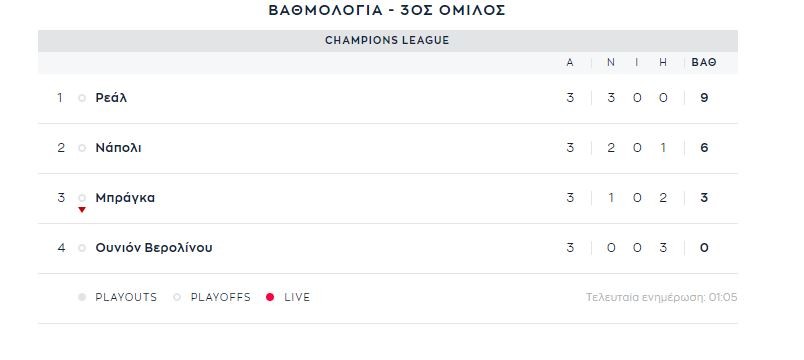Click the status circle next to Ουνιόν Βερολίνου
The height and width of the screenshot is (360, 804).
[x=82, y=248]
